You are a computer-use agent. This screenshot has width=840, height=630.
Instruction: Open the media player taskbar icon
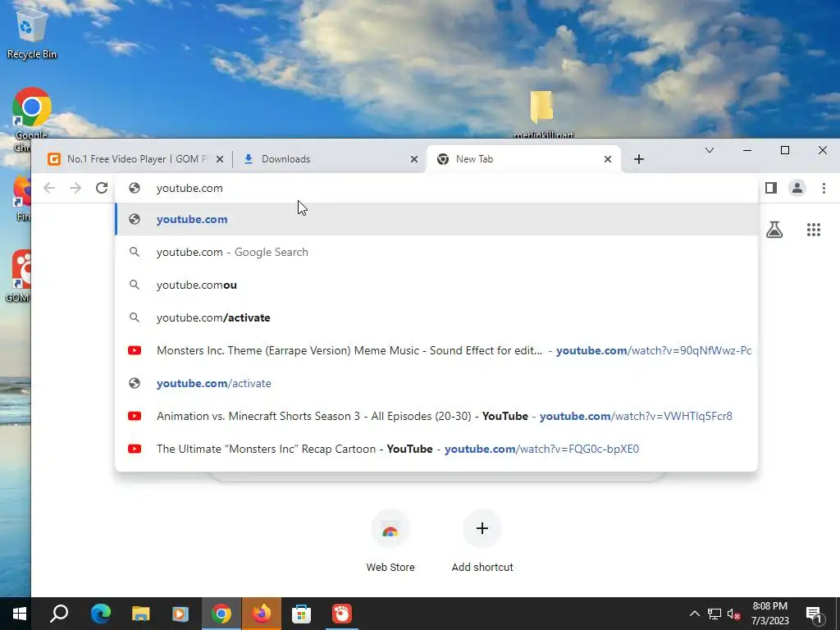coord(180,614)
